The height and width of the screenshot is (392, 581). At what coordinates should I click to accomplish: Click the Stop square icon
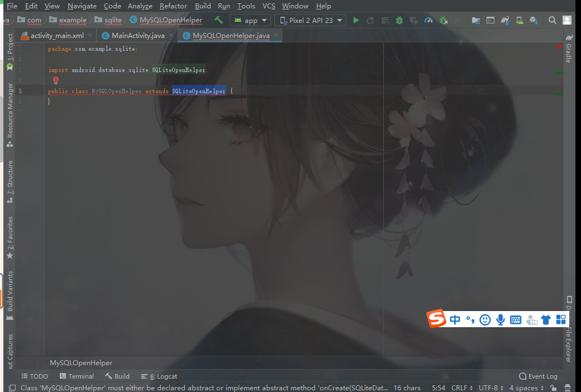point(458,20)
